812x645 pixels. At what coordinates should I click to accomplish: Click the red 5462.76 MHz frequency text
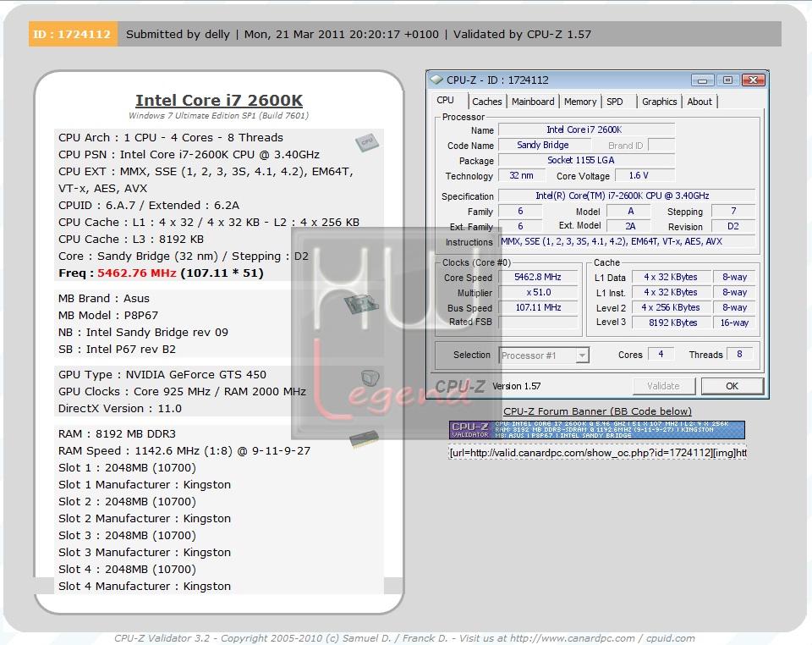(x=137, y=273)
